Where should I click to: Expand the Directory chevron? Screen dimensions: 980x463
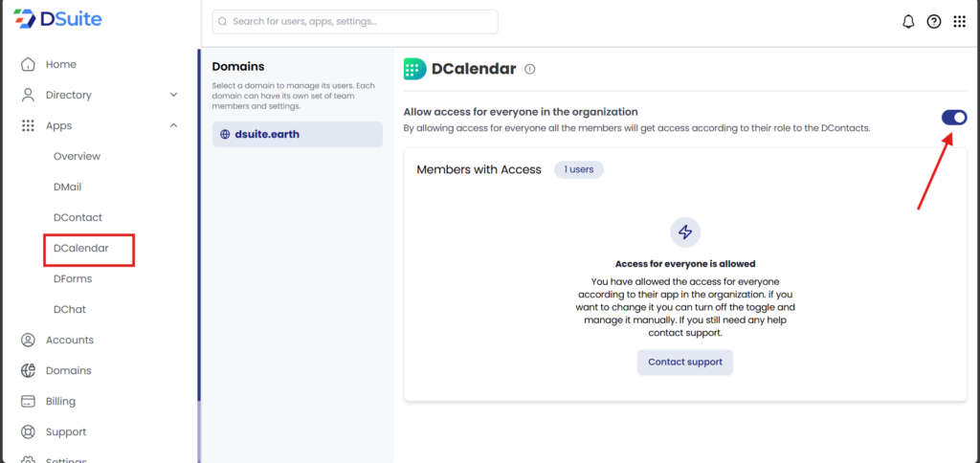(173, 95)
